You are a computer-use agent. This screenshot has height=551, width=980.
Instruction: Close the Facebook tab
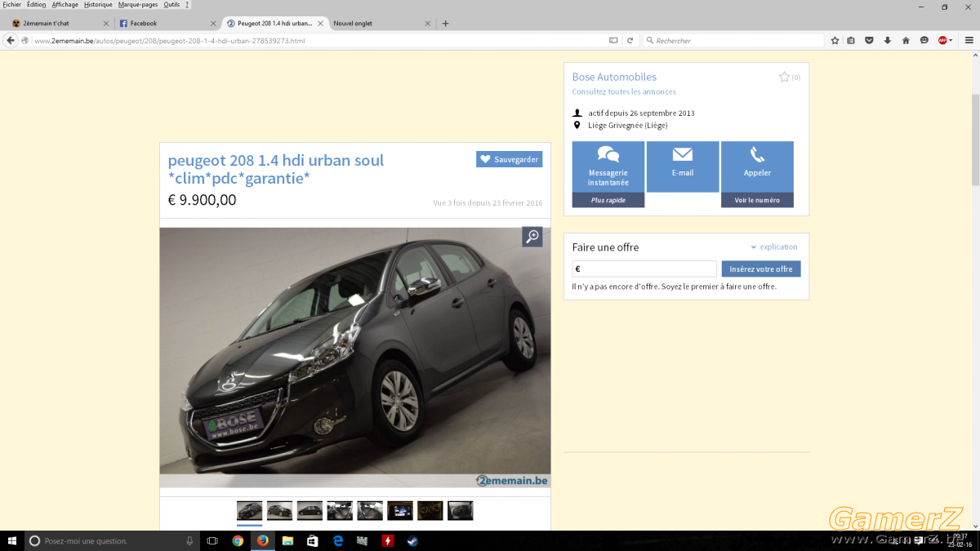point(212,24)
